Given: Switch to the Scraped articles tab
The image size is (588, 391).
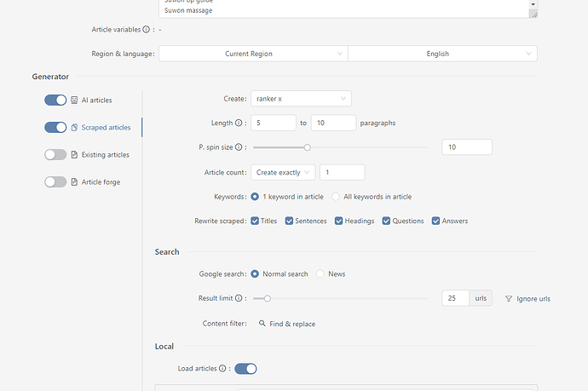Looking at the screenshot, I should pyautogui.click(x=106, y=128).
